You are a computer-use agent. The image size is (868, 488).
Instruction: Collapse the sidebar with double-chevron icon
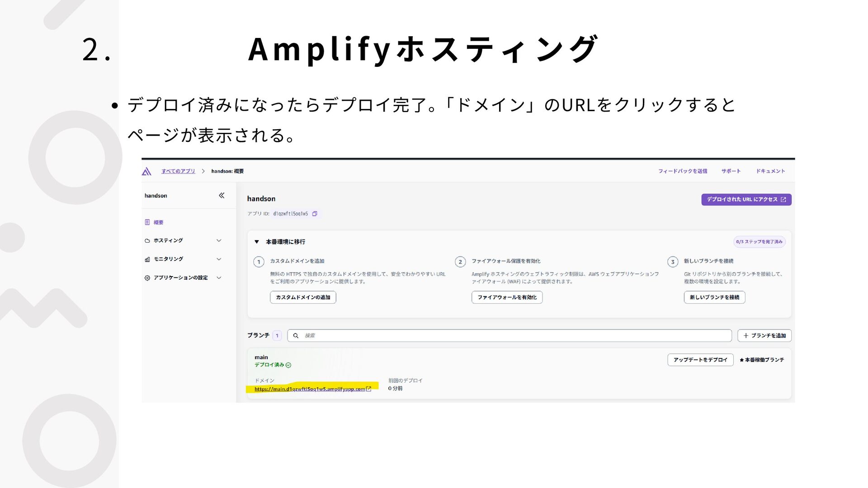(222, 196)
